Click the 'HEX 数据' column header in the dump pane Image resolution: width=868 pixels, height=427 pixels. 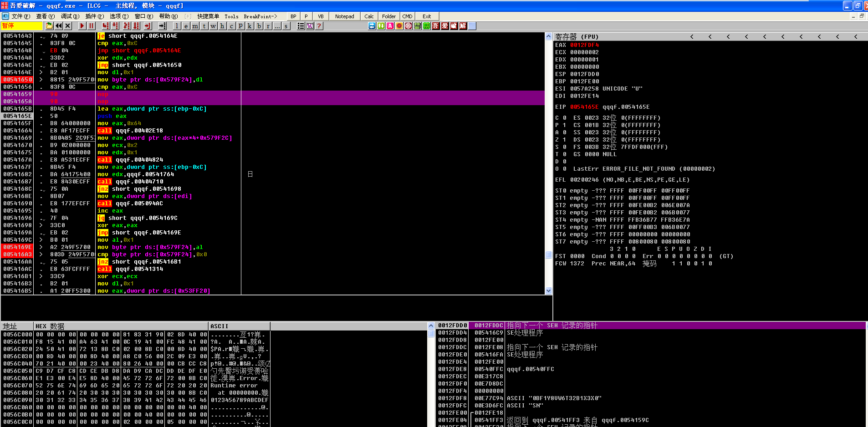[121, 326]
